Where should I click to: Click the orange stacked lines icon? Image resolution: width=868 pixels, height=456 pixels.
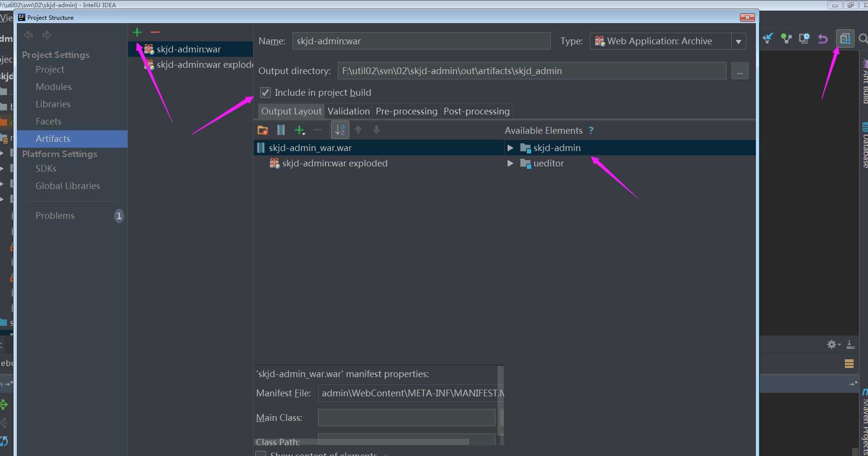point(849,364)
